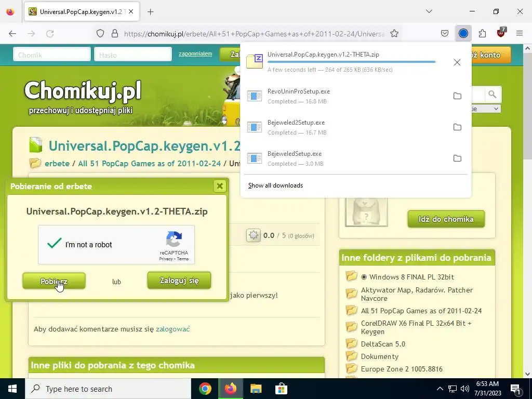Bookmark this page with the star icon
532x399 pixels.
click(x=394, y=33)
